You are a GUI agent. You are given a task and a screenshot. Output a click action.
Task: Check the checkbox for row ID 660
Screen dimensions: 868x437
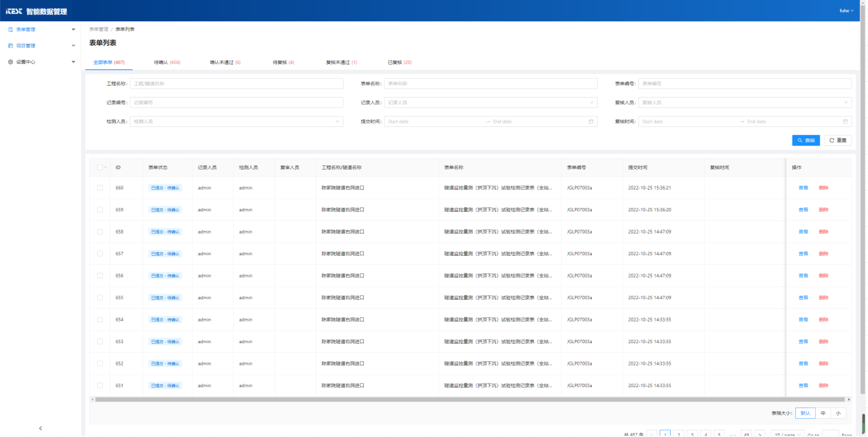coord(100,188)
